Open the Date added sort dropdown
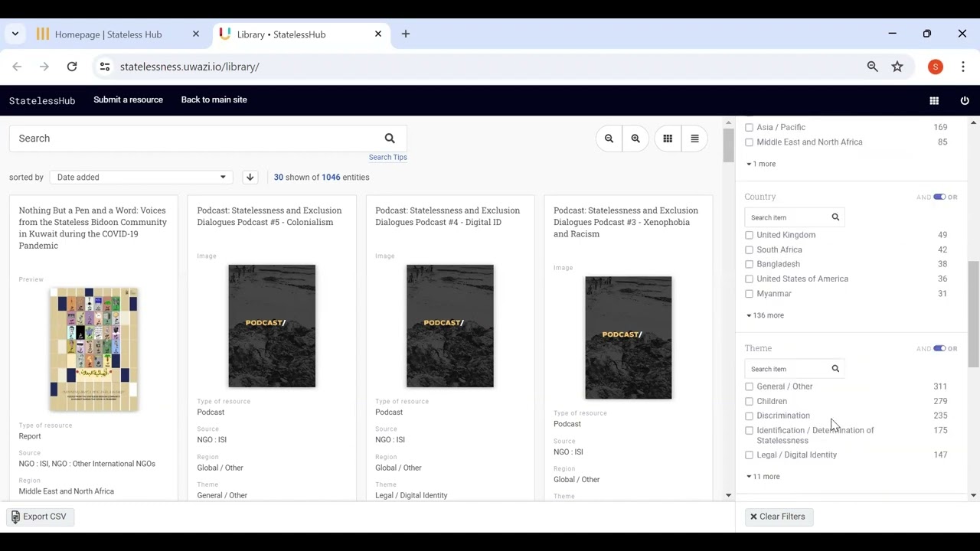 click(142, 177)
